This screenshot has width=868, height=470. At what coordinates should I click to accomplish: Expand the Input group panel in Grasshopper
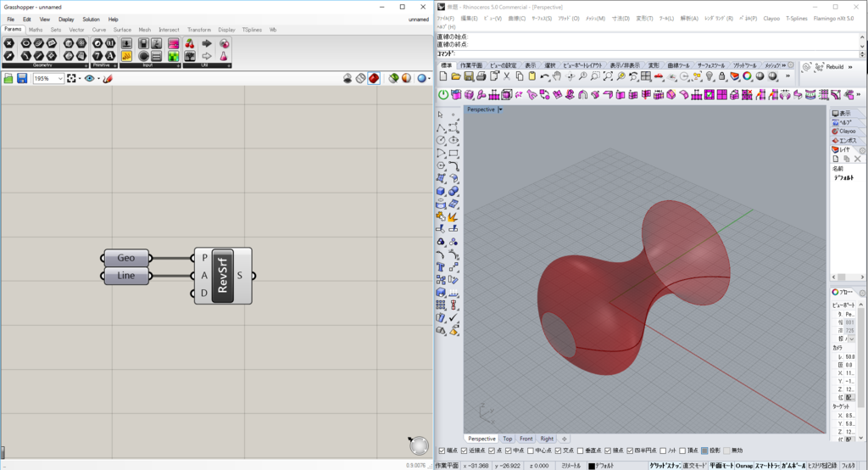[x=178, y=65]
